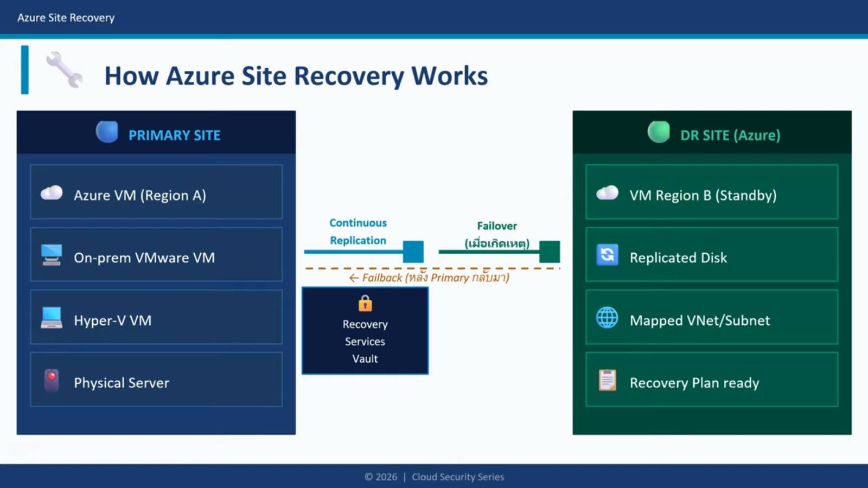Image resolution: width=868 pixels, height=488 pixels.
Task: Select the Recovery Services Vault box
Action: coord(365,331)
